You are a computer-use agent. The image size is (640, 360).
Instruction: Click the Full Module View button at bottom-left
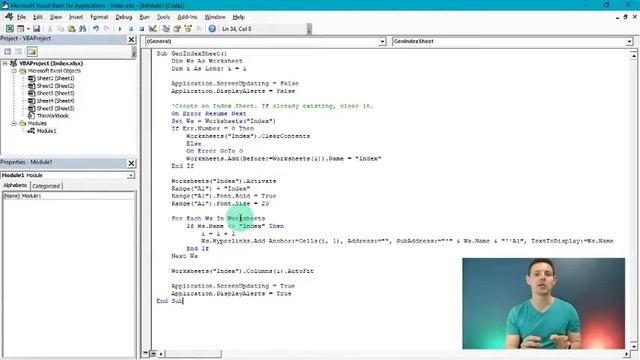[x=153, y=353]
